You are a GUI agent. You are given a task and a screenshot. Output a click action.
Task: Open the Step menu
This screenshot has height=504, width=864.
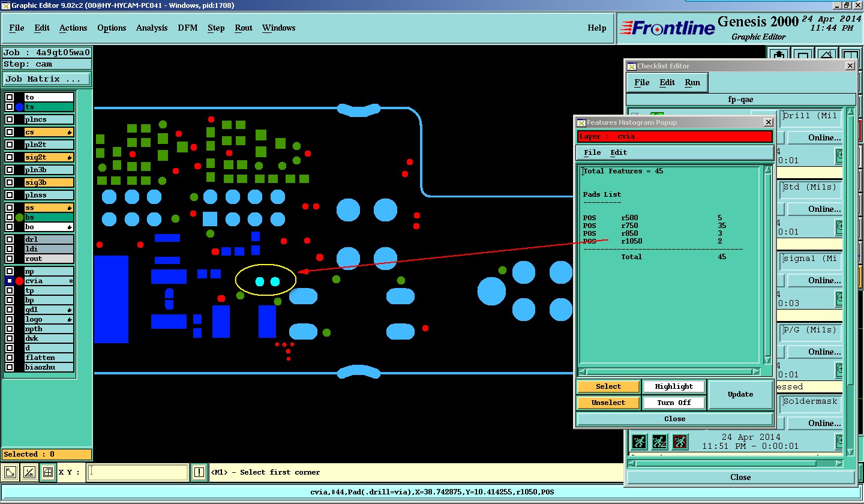point(216,28)
